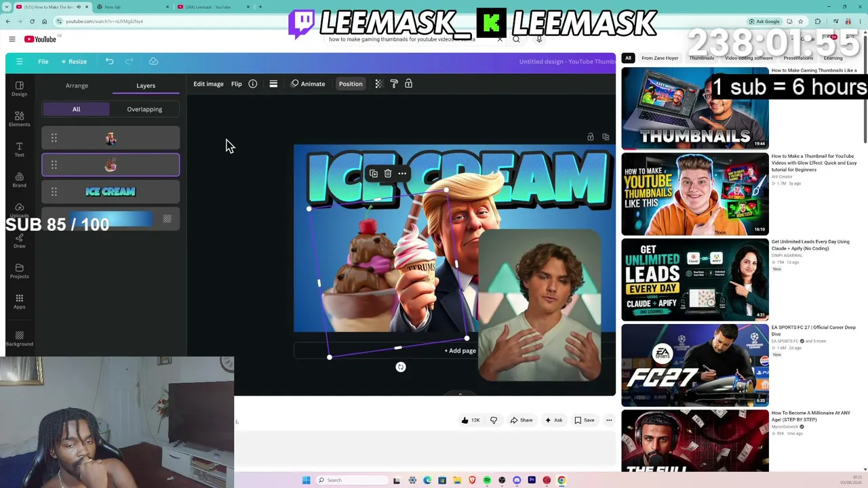Image resolution: width=868 pixels, height=488 pixels.
Task: Open Discord from the taskbar
Action: coord(517,480)
